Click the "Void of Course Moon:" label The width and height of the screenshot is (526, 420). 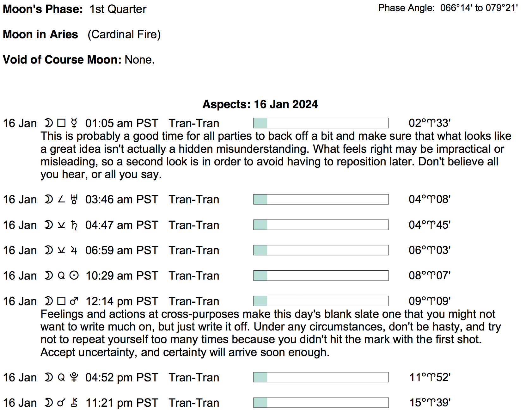point(62,60)
